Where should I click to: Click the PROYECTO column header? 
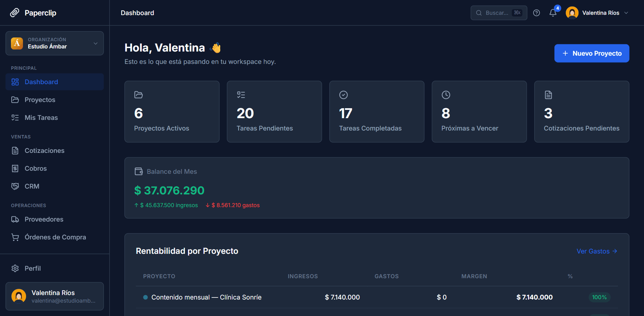pyautogui.click(x=159, y=276)
